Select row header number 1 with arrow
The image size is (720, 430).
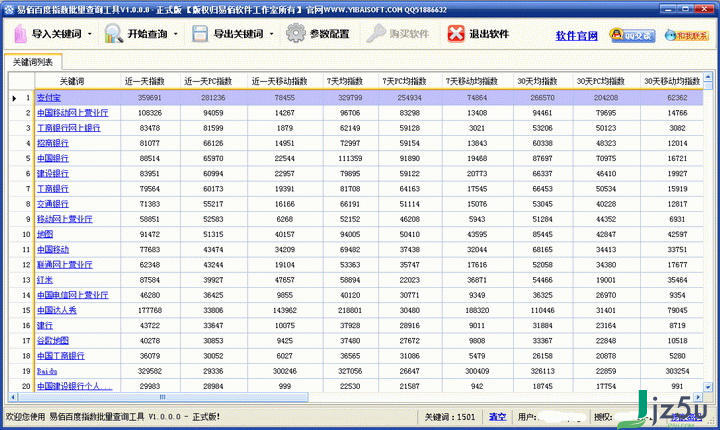(22, 97)
